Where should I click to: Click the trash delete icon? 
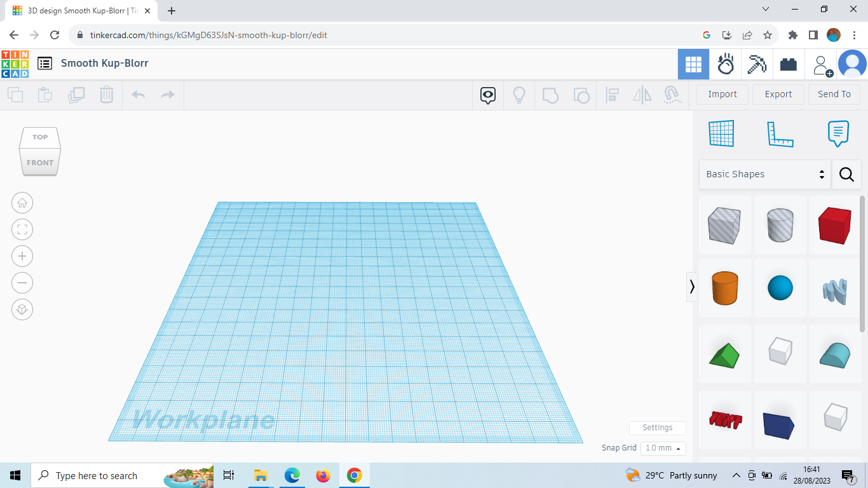point(106,94)
